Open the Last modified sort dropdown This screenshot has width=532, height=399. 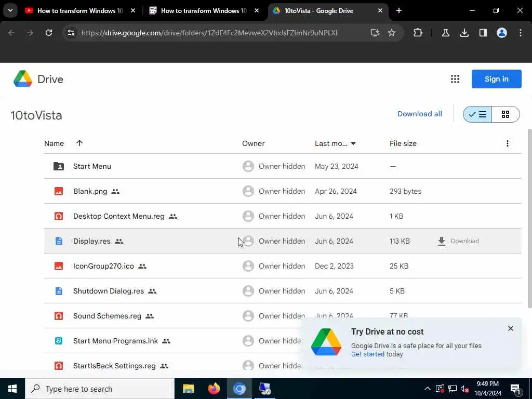pos(353,143)
